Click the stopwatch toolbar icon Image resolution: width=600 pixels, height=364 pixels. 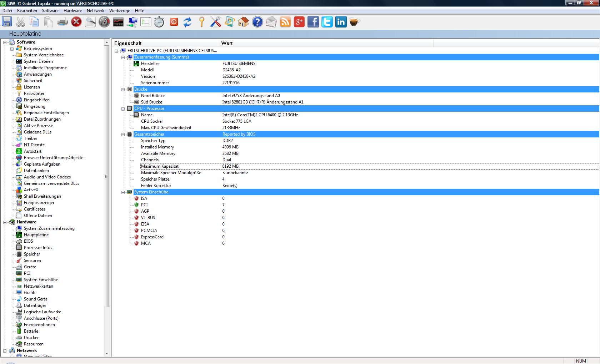159,22
